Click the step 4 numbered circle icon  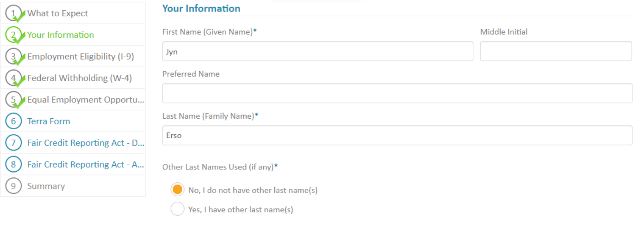click(x=13, y=78)
